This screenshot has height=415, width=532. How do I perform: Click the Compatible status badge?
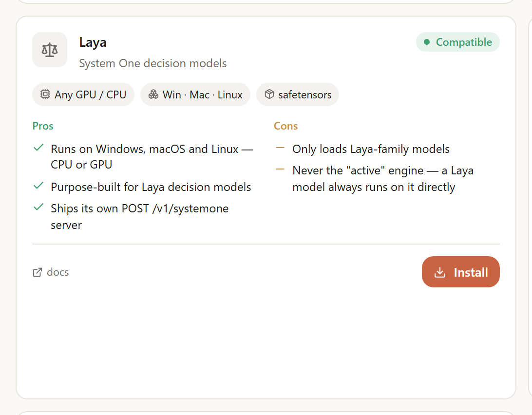pos(457,42)
